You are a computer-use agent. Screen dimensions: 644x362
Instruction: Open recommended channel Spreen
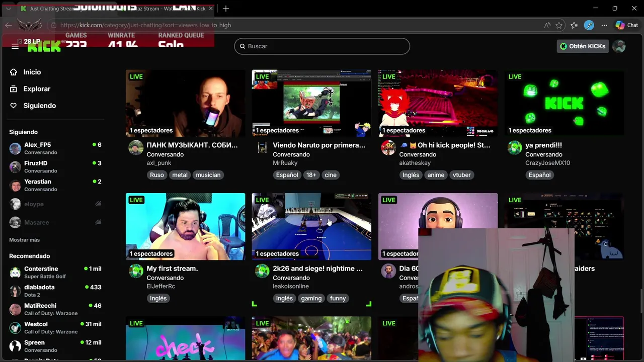[x=55, y=346]
